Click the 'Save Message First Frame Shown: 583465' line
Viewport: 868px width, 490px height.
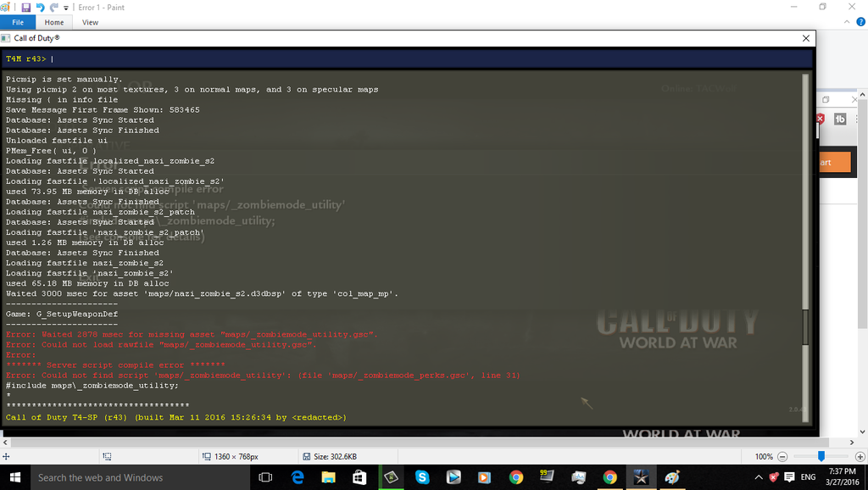coord(103,109)
